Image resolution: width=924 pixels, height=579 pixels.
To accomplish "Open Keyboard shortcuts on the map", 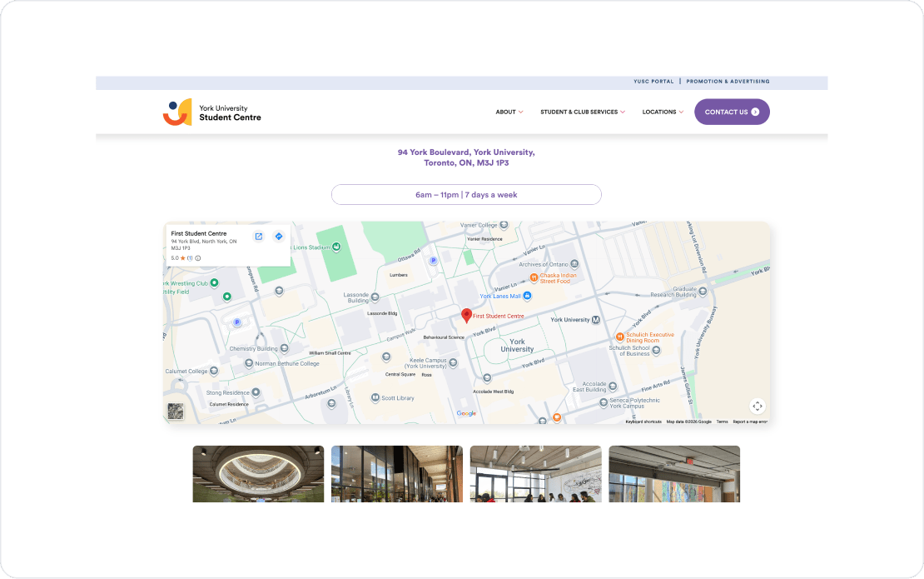I will (643, 422).
